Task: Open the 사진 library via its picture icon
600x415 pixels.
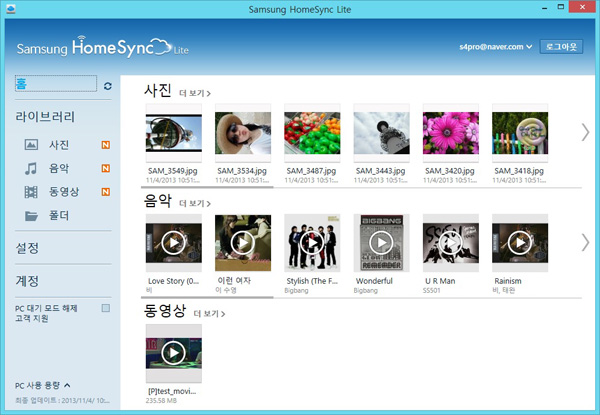Action: 32,145
